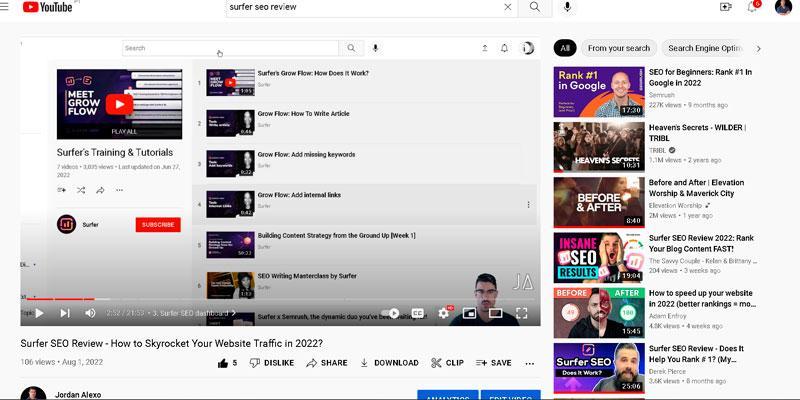Open 'Surfer SEO Review - Does It Help You Rank' title
Viewport: 800px width, 400px height.
[696, 354]
